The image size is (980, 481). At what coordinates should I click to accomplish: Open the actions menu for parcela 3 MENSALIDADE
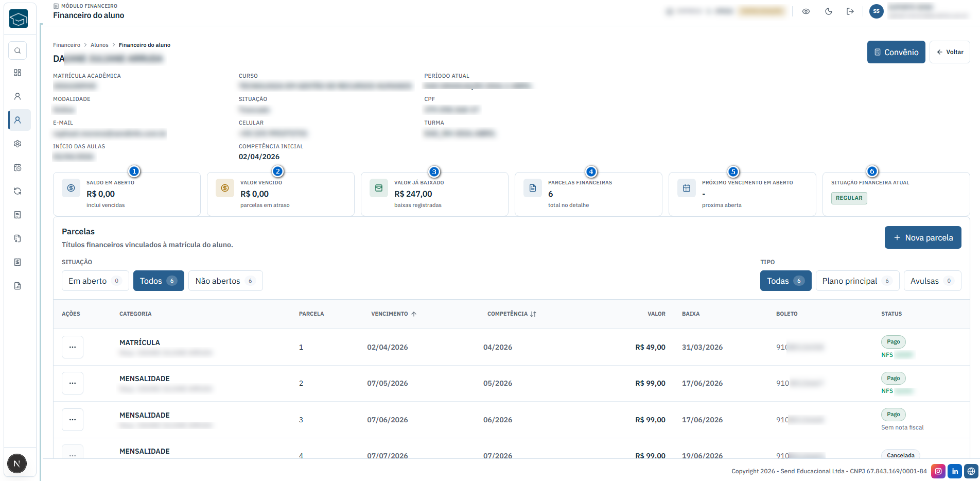tap(73, 420)
